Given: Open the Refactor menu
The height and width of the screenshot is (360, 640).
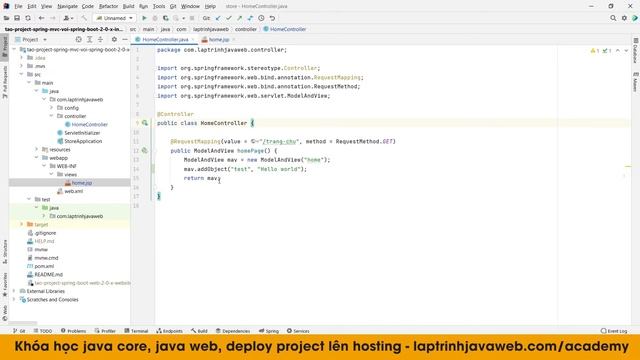Looking at the screenshot, I should pos(108,6).
